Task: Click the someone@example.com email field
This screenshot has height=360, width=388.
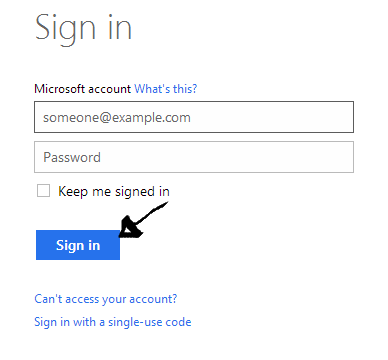Action: click(x=194, y=117)
